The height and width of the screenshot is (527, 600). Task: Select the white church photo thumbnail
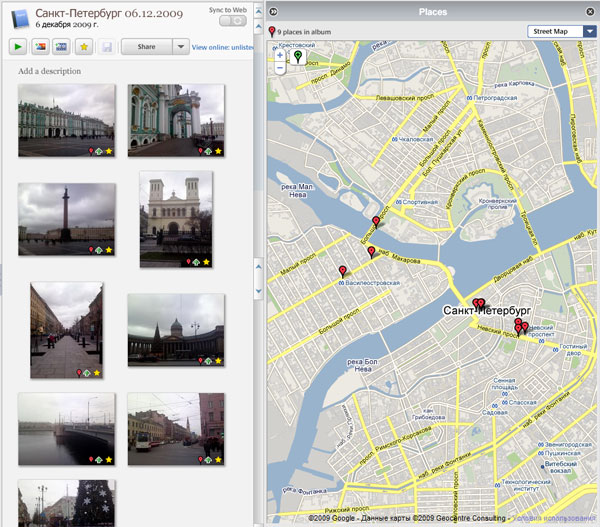point(176,212)
